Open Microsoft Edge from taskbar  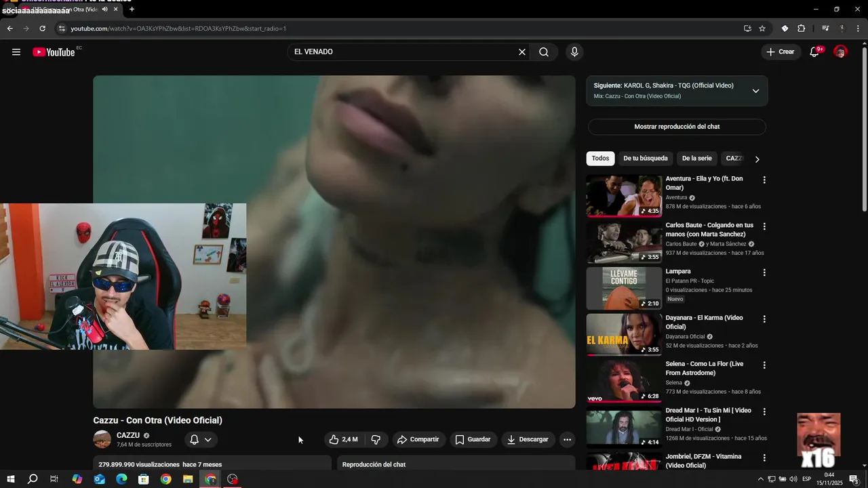point(121,479)
